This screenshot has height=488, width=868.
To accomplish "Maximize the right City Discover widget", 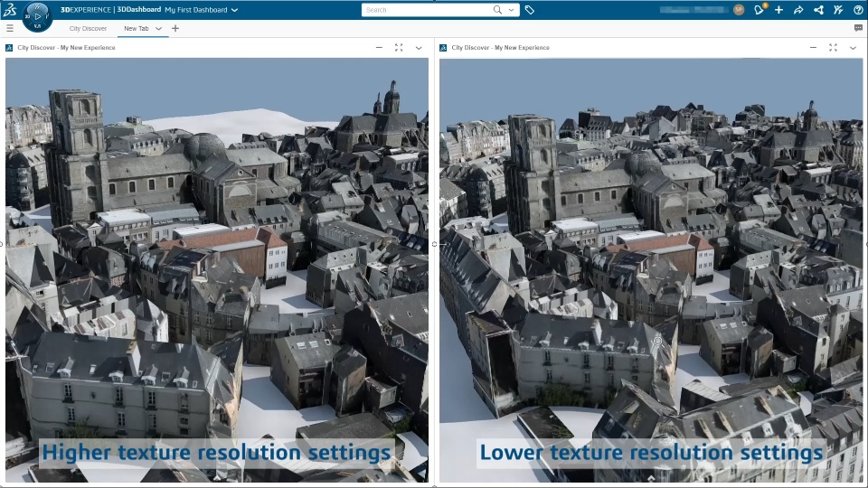I will pyautogui.click(x=833, y=48).
